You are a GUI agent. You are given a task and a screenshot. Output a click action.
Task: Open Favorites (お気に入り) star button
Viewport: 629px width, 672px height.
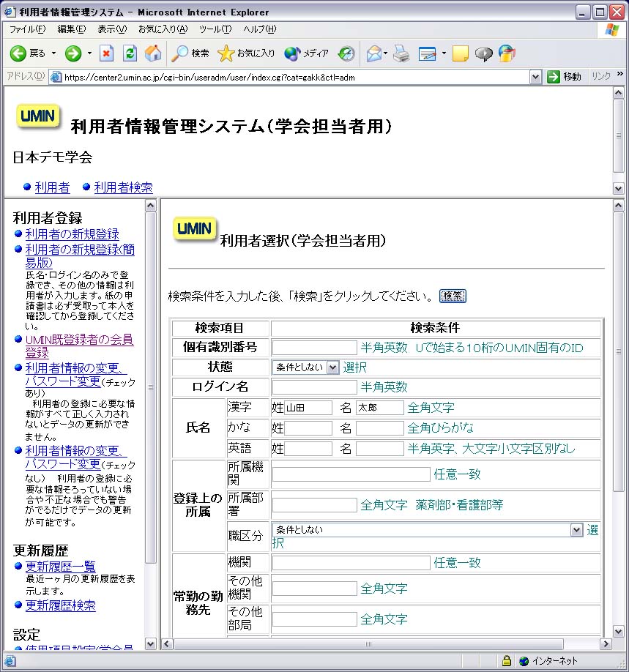(x=247, y=53)
